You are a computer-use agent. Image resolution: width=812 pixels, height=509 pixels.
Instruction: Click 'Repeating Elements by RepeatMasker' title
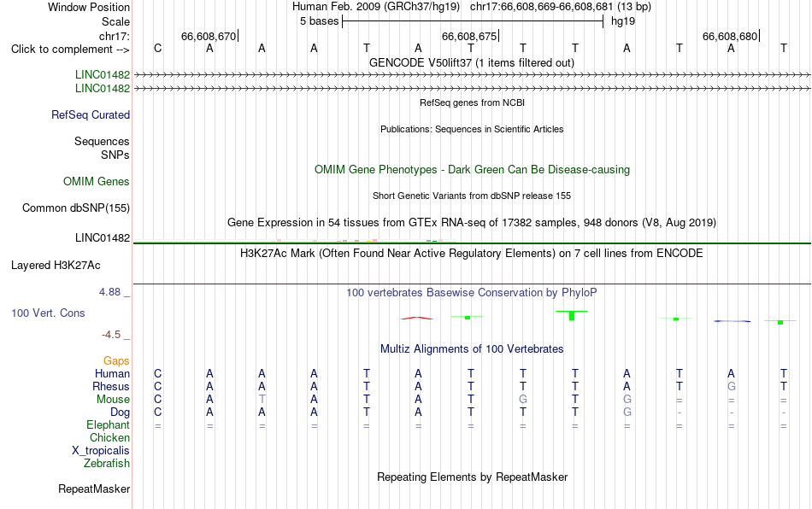tap(473, 477)
